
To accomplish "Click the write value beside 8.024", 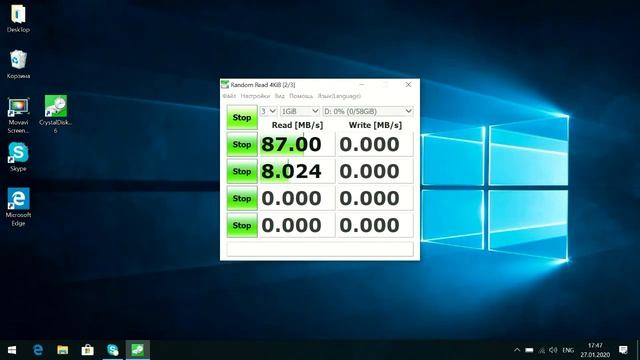I will [x=375, y=171].
